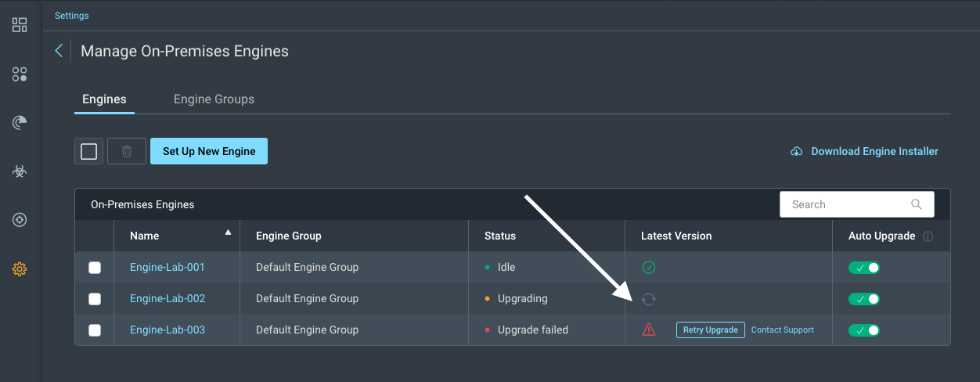The height and width of the screenshot is (382, 980).
Task: Click the red upgrade failed warning icon
Action: click(649, 330)
